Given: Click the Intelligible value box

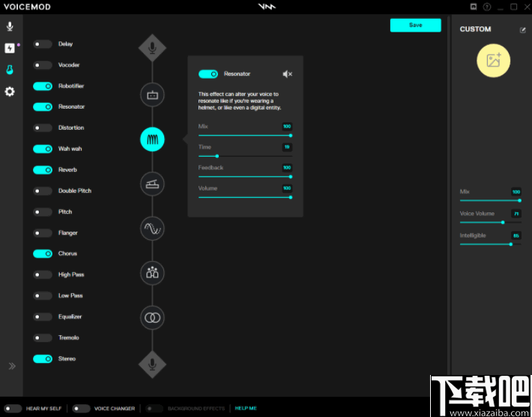Looking at the screenshot, I should [516, 235].
